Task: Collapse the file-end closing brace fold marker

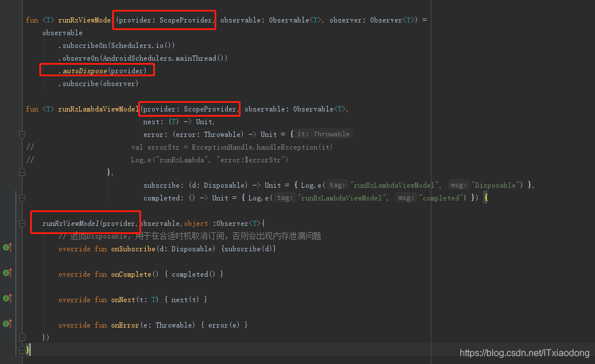Action: (x=22, y=349)
